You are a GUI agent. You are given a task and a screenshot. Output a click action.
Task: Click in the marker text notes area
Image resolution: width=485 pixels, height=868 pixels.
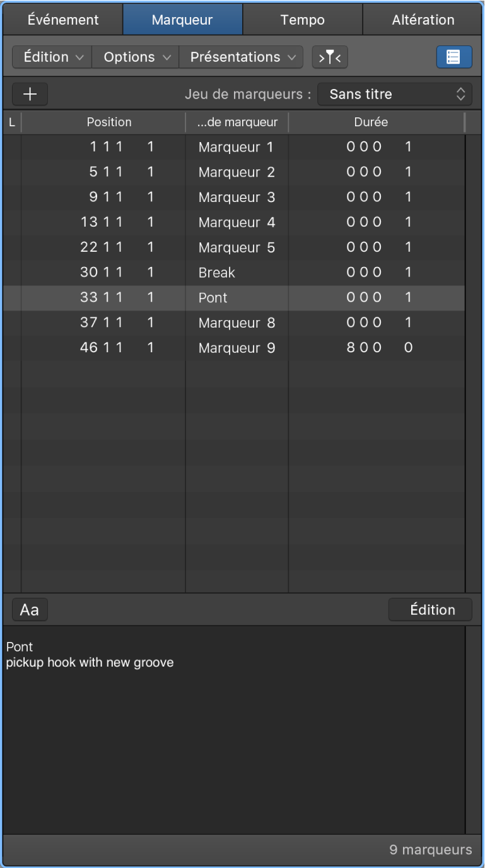[x=233, y=726]
